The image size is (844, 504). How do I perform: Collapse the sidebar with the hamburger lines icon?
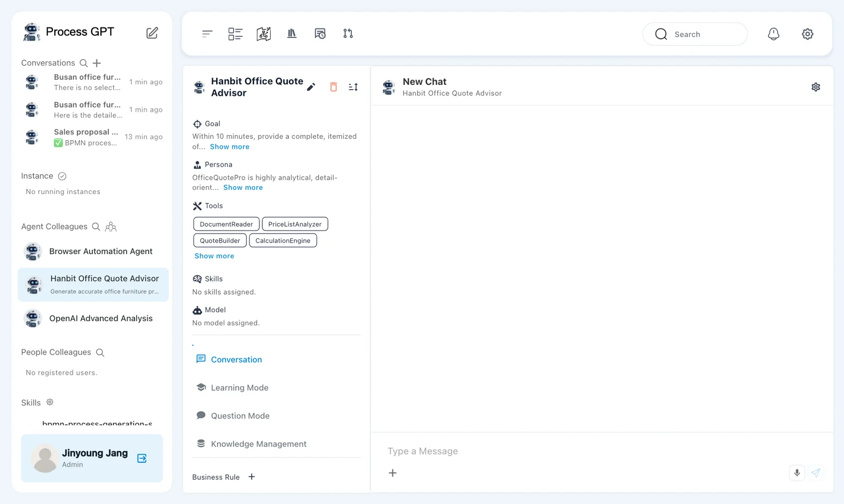tap(207, 34)
